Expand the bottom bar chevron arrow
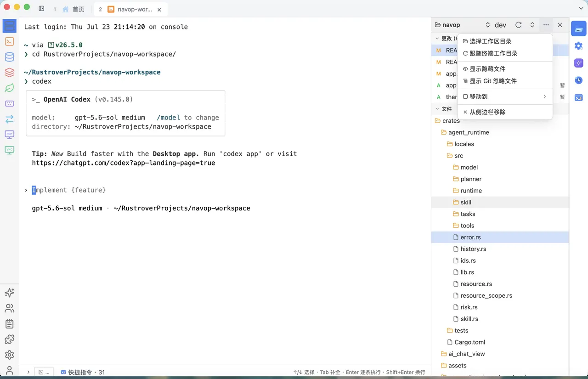 tap(28, 372)
